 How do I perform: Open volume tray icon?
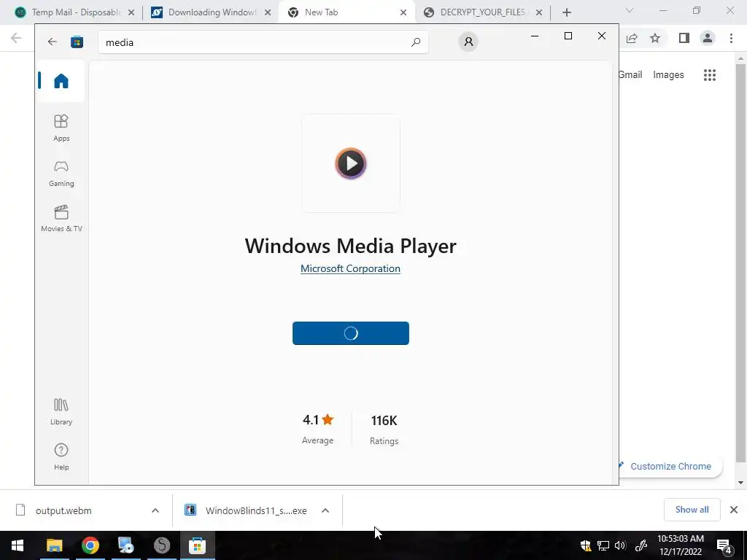click(620, 545)
